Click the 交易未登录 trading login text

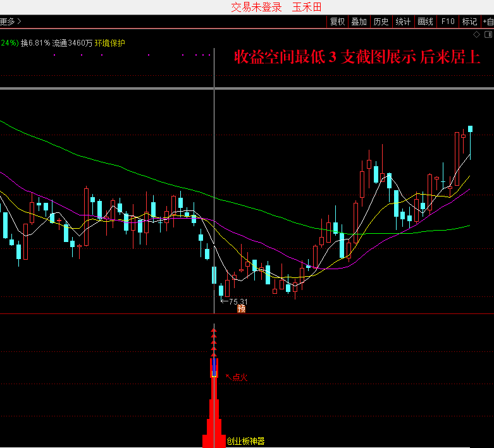click(x=256, y=7)
